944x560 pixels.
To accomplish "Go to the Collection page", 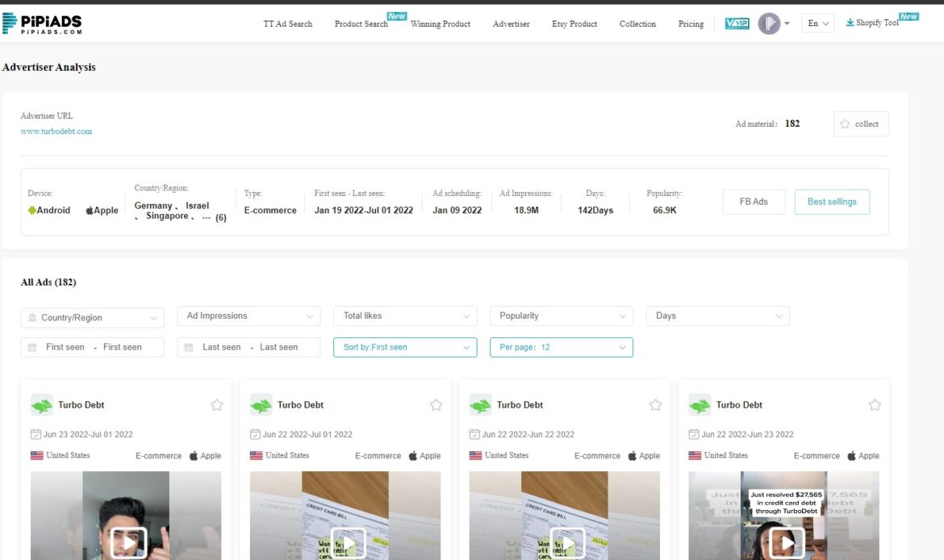I will 637,24.
